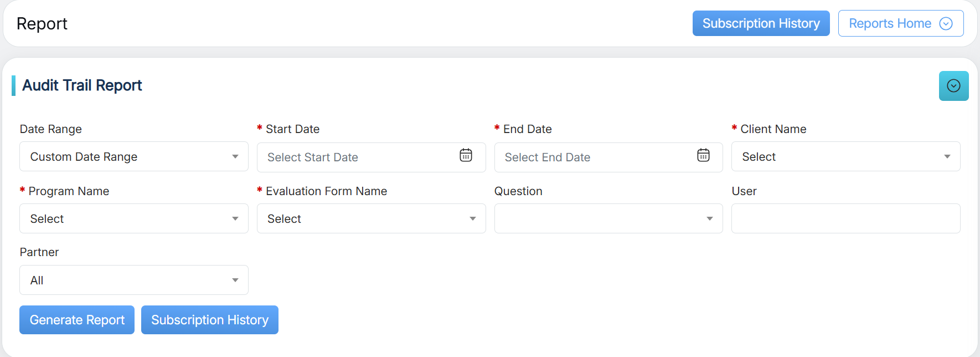Open the Evaluation Form Name dropdown
The image size is (980, 357).
click(371, 219)
